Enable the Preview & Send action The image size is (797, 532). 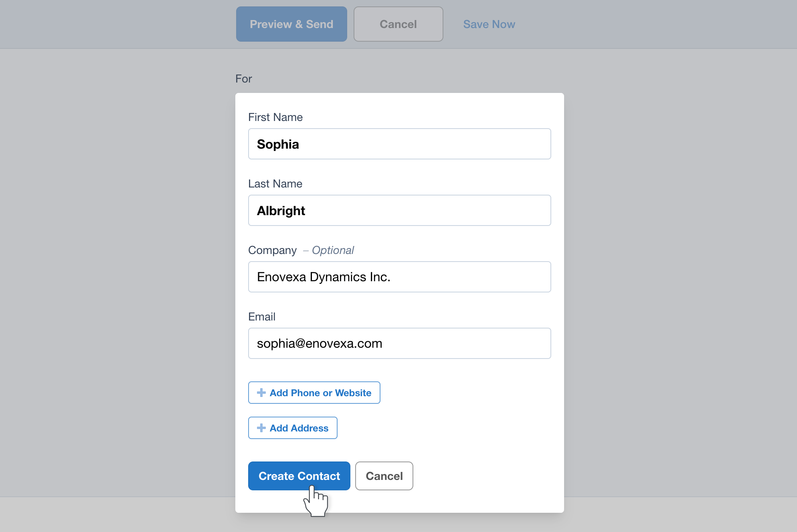click(x=291, y=24)
